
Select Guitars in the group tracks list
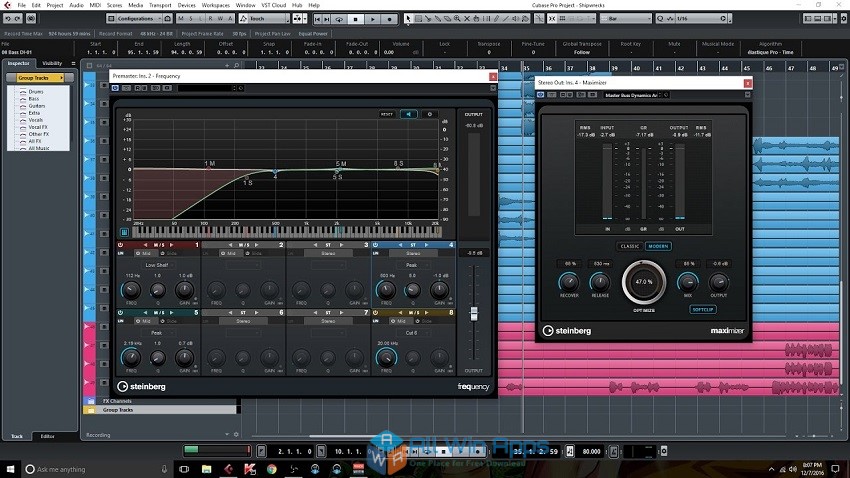click(x=37, y=106)
